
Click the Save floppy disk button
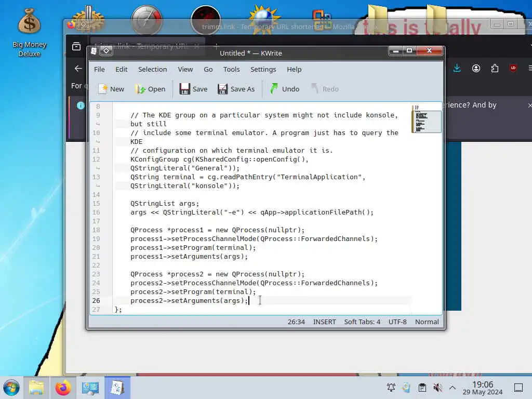(x=193, y=89)
